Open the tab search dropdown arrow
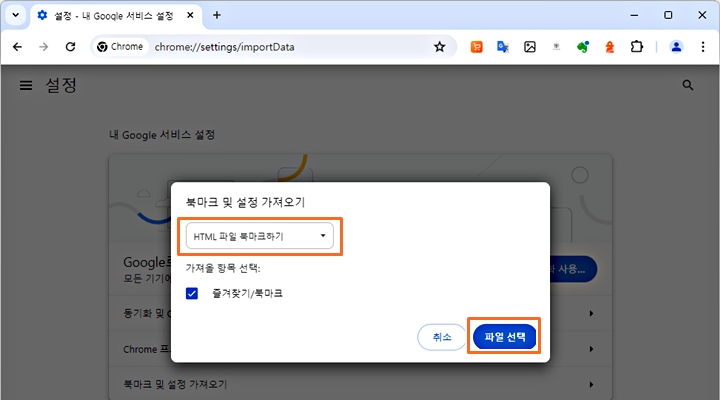Image resolution: width=720 pixels, height=400 pixels. point(16,15)
